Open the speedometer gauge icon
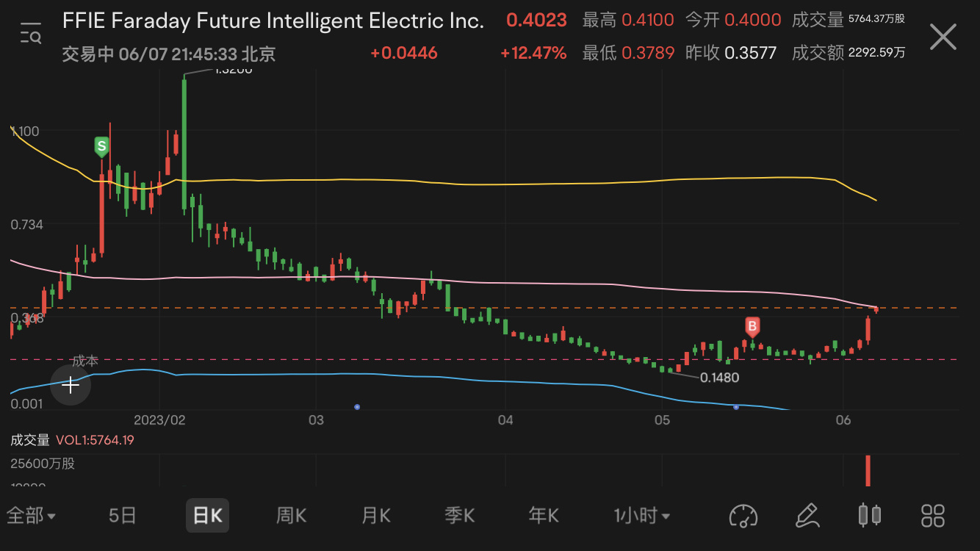 (743, 516)
